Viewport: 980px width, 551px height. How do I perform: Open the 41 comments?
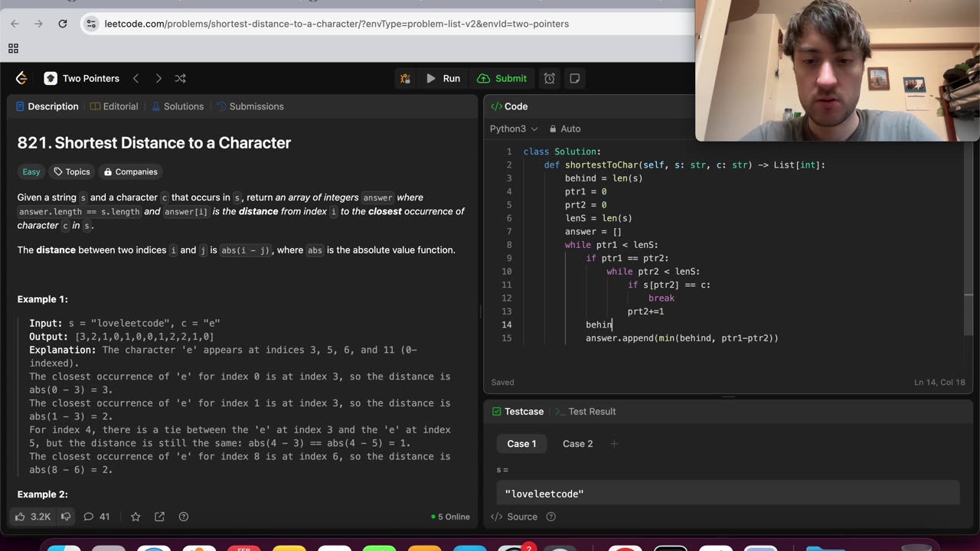96,517
